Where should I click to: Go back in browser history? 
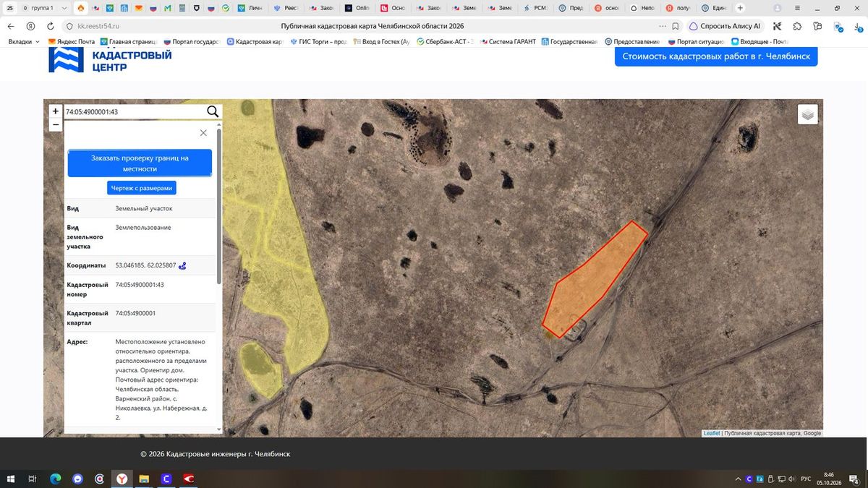11,26
